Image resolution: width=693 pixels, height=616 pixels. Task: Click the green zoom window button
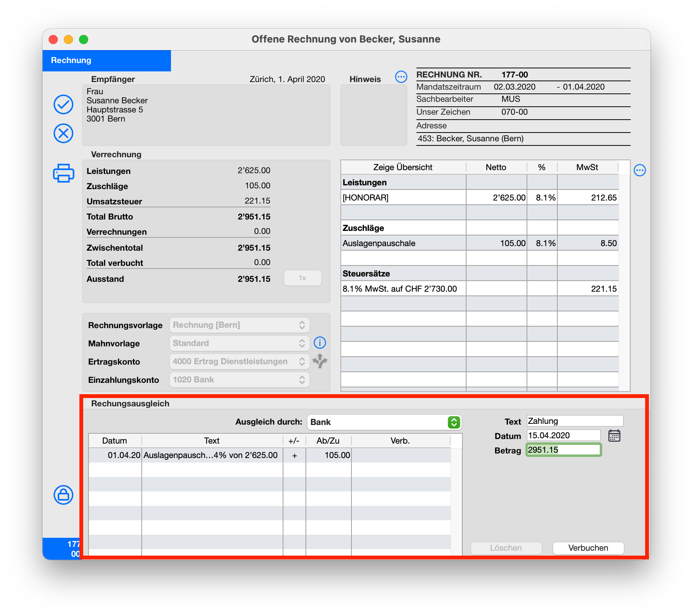coord(84,39)
